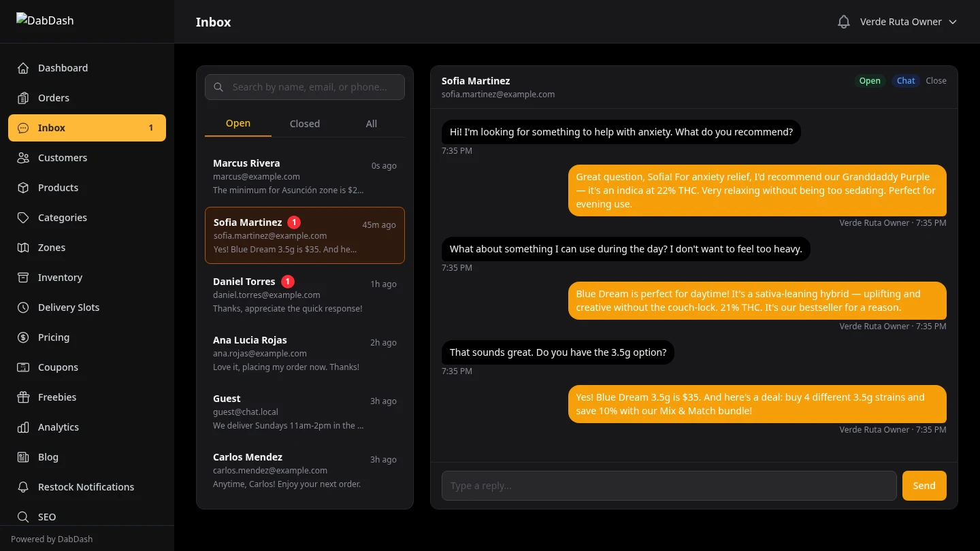Open the Dashboard section
The height and width of the screenshot is (551, 980).
coord(63,67)
